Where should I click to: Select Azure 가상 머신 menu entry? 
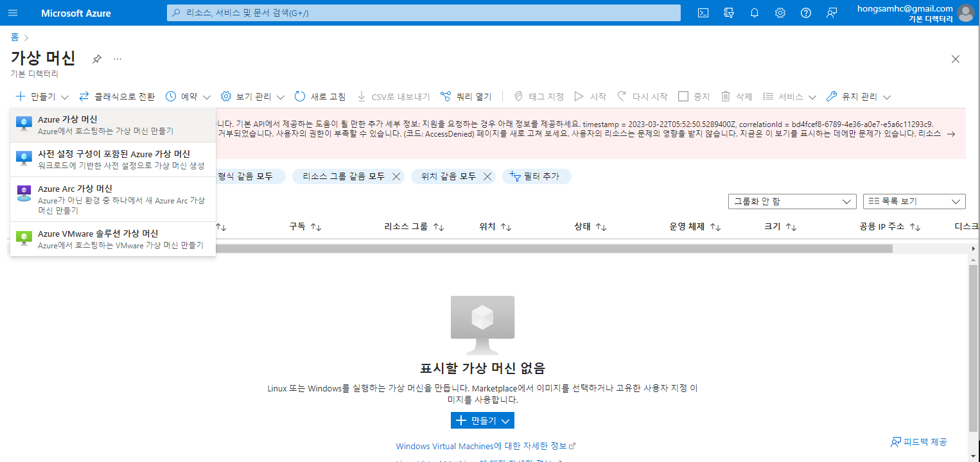pyautogui.click(x=113, y=125)
